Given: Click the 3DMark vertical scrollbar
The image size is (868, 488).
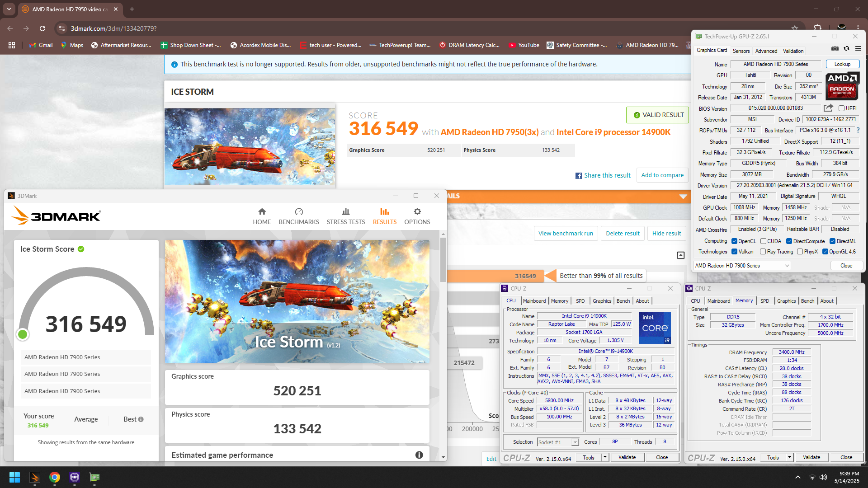Looking at the screenshot, I should [443, 260].
